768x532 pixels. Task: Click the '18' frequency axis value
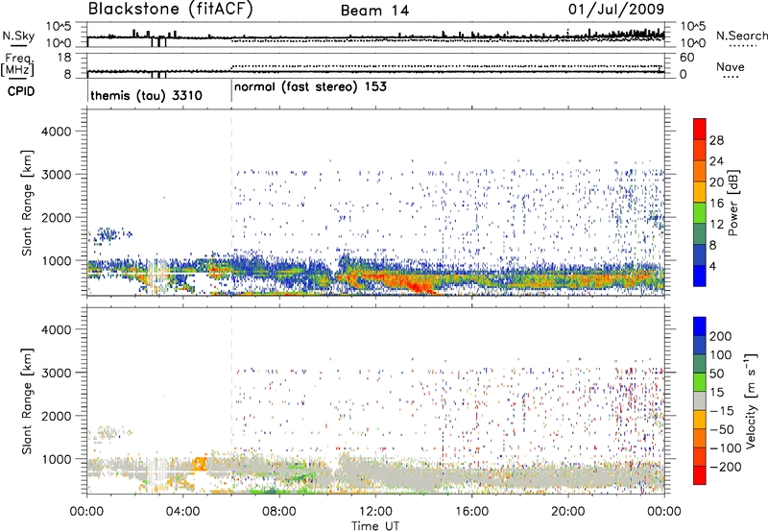[x=63, y=58]
